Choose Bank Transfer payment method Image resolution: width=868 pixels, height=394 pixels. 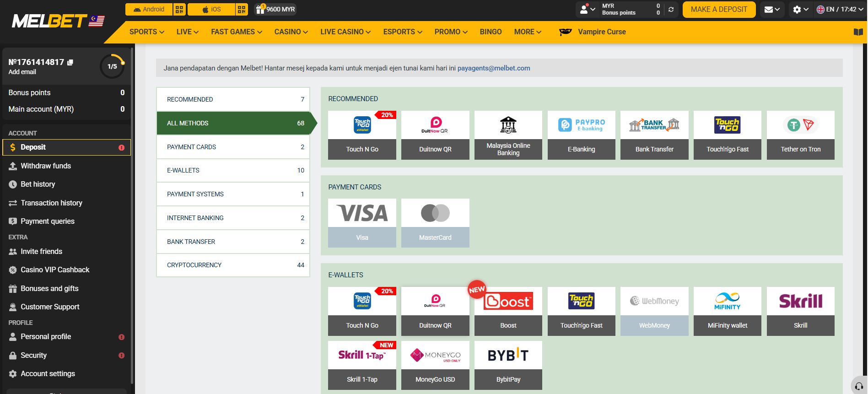point(654,135)
